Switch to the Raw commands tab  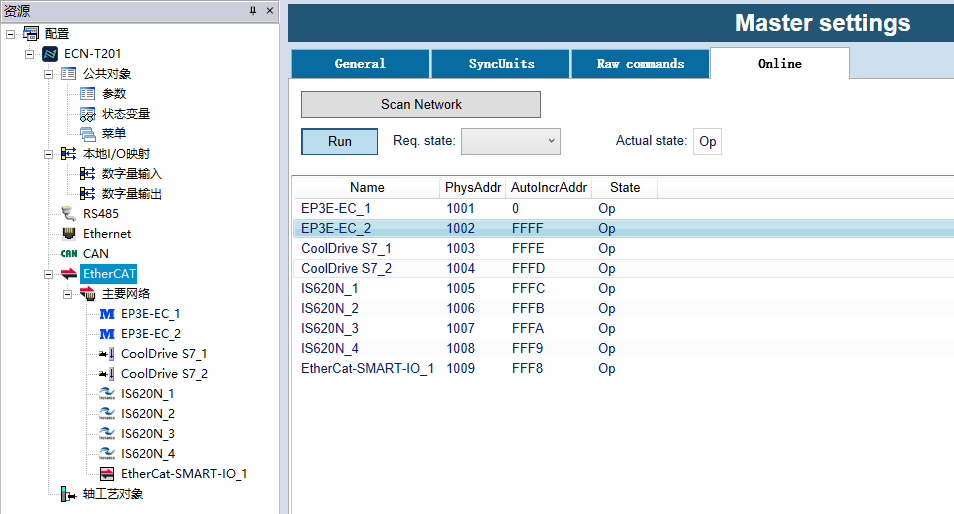[640, 64]
